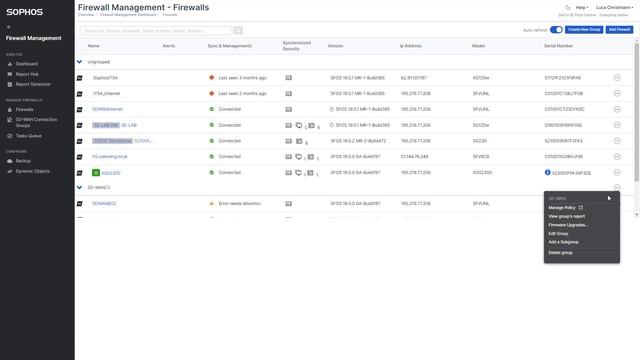Click the Sophos logo
The height and width of the screenshot is (360, 640).
pyautogui.click(x=24, y=12)
